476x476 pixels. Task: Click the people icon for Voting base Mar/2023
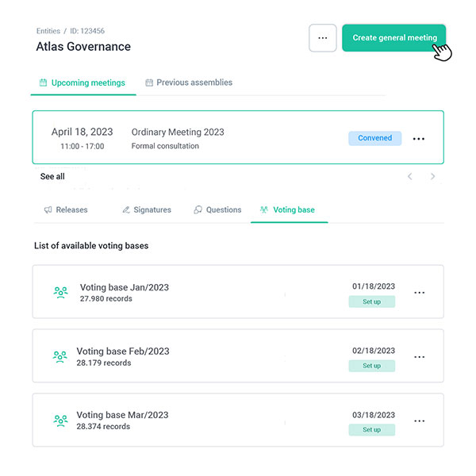[59, 420]
